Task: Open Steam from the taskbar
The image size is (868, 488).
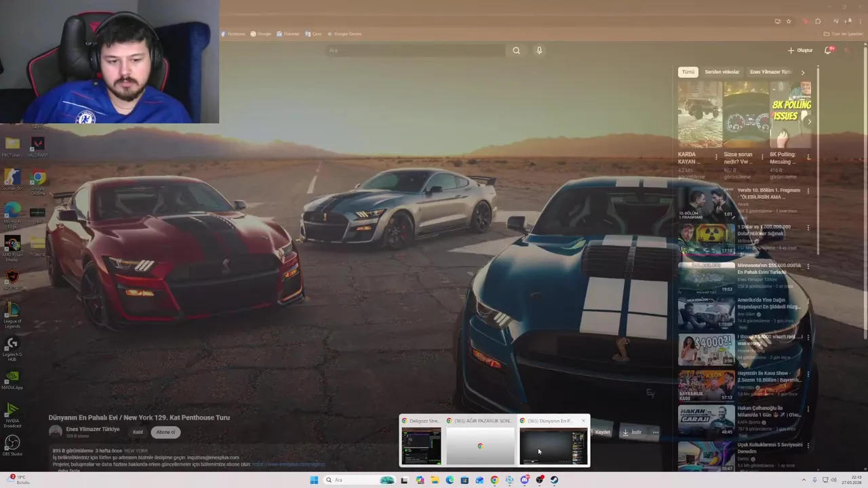Action: (x=554, y=480)
